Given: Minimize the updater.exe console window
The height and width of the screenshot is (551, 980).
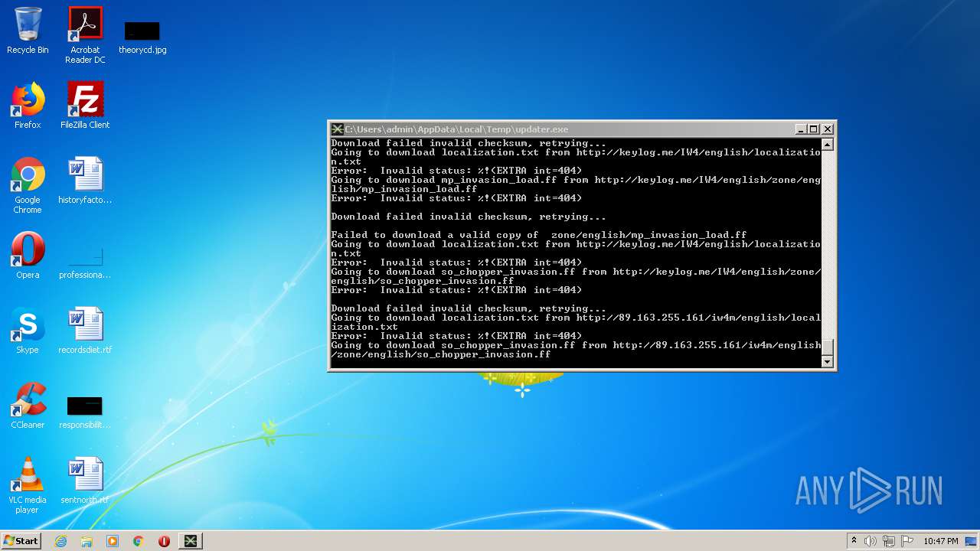Looking at the screenshot, I should 801,129.
